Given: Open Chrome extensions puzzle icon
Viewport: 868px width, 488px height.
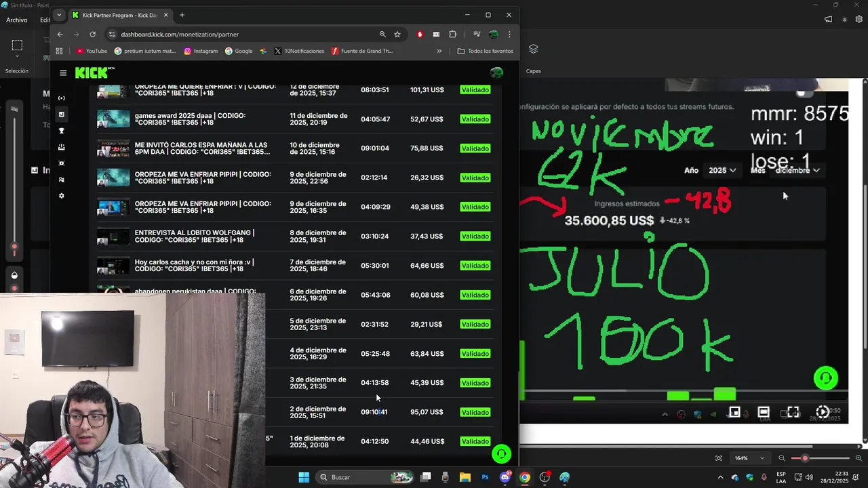Looking at the screenshot, I should [x=453, y=34].
